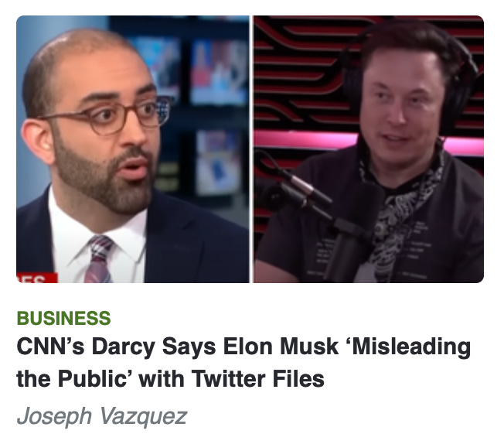Click the article's split-screen thumbnail image

coord(250,149)
